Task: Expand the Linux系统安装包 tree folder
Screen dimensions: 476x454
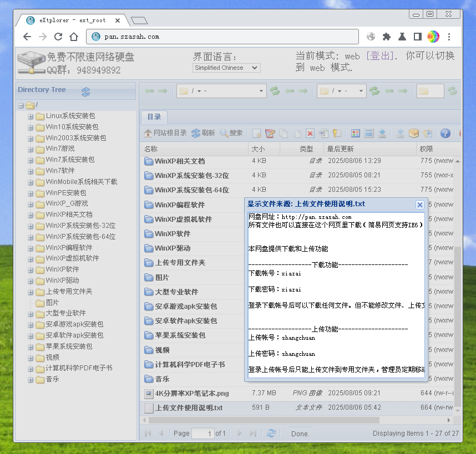Action: (31, 117)
